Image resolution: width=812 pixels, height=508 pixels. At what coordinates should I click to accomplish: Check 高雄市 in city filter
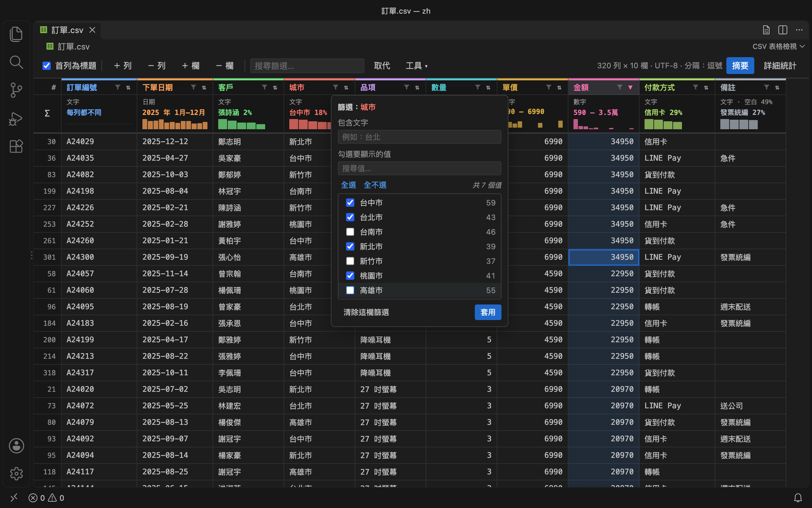pos(350,290)
